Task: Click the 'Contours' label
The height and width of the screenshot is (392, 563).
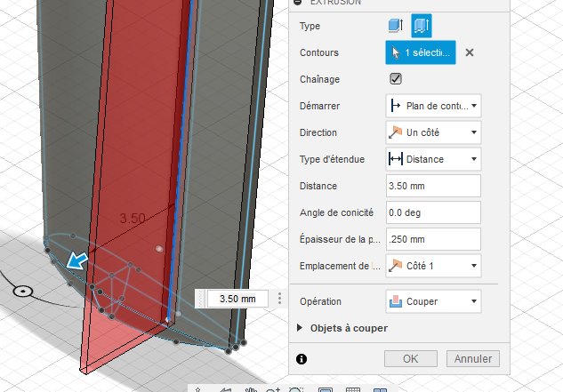Action: coord(319,52)
